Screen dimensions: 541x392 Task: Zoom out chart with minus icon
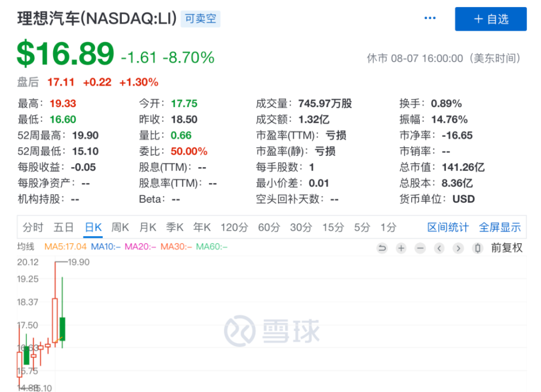tap(420, 248)
